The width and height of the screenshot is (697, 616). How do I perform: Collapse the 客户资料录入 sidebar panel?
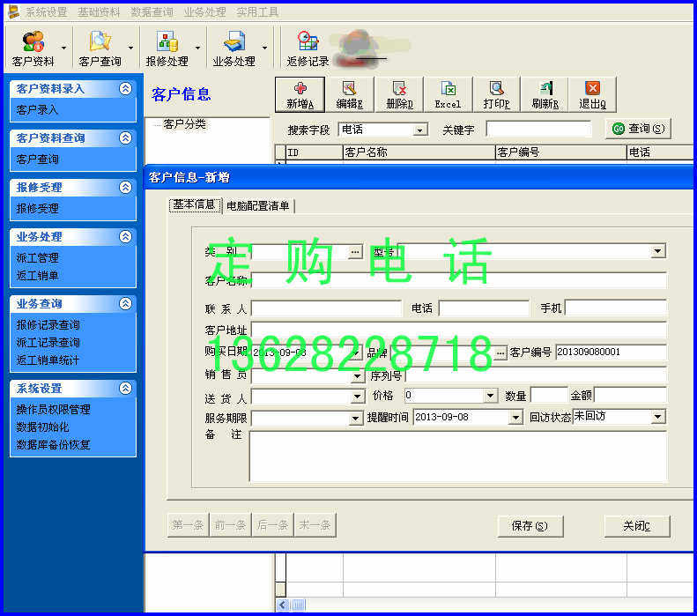coord(125,88)
